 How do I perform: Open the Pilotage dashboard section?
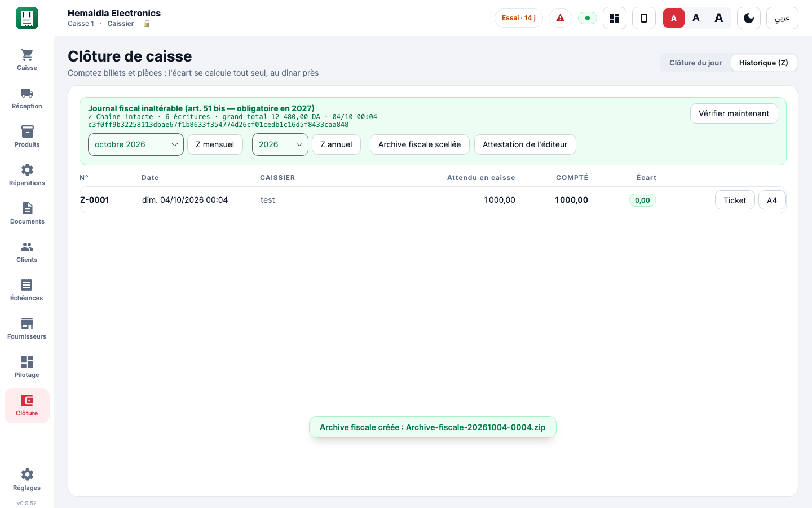(27, 367)
